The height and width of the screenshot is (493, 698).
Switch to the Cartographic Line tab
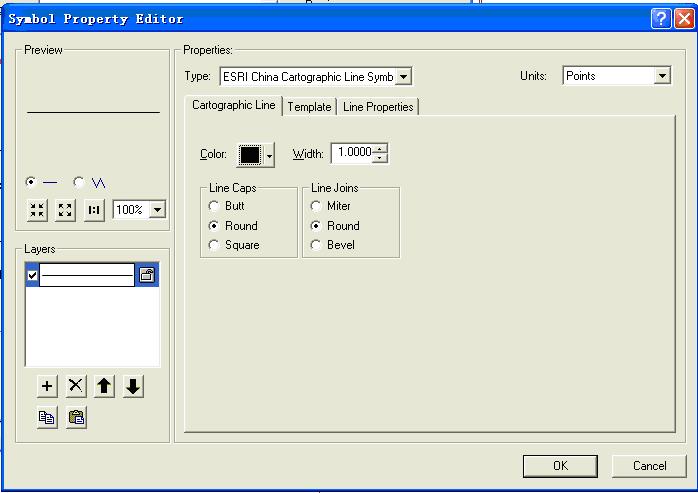pyautogui.click(x=233, y=106)
